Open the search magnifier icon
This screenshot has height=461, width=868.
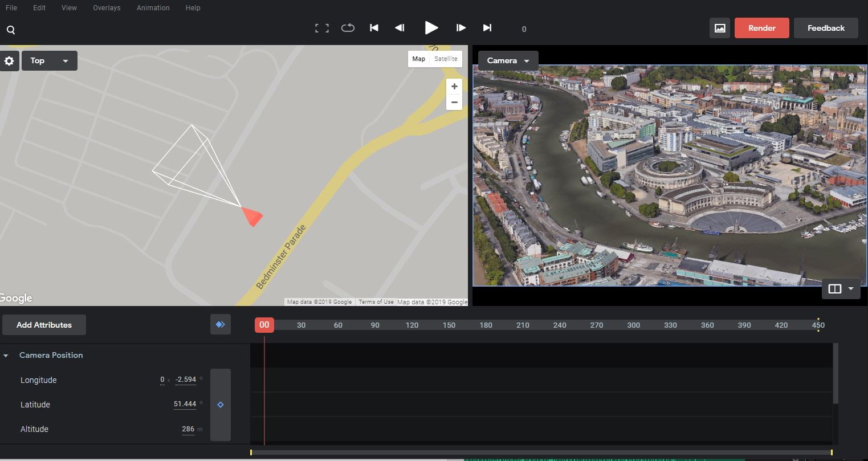(11, 30)
